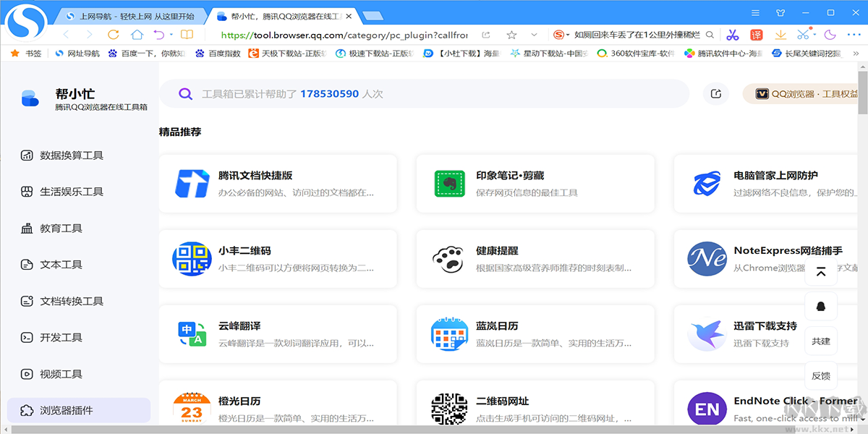Click the search magnifier in search box
The image size is (868, 434).
(710, 35)
